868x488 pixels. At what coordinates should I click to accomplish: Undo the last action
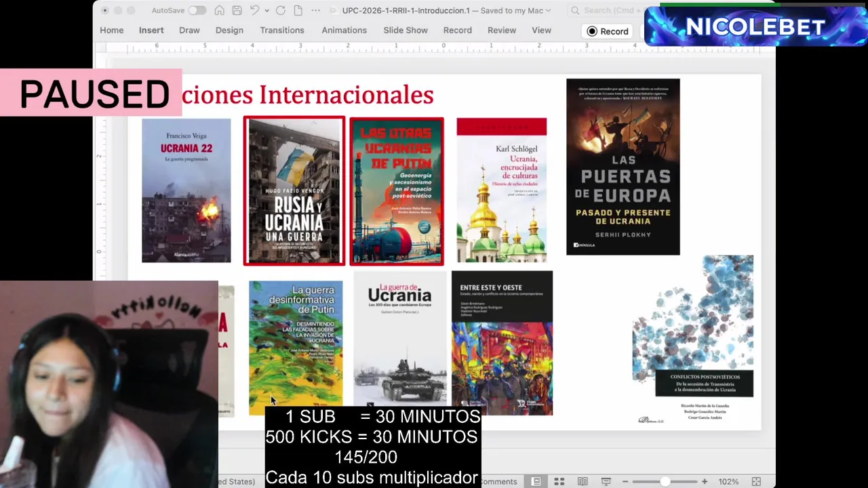coord(254,10)
